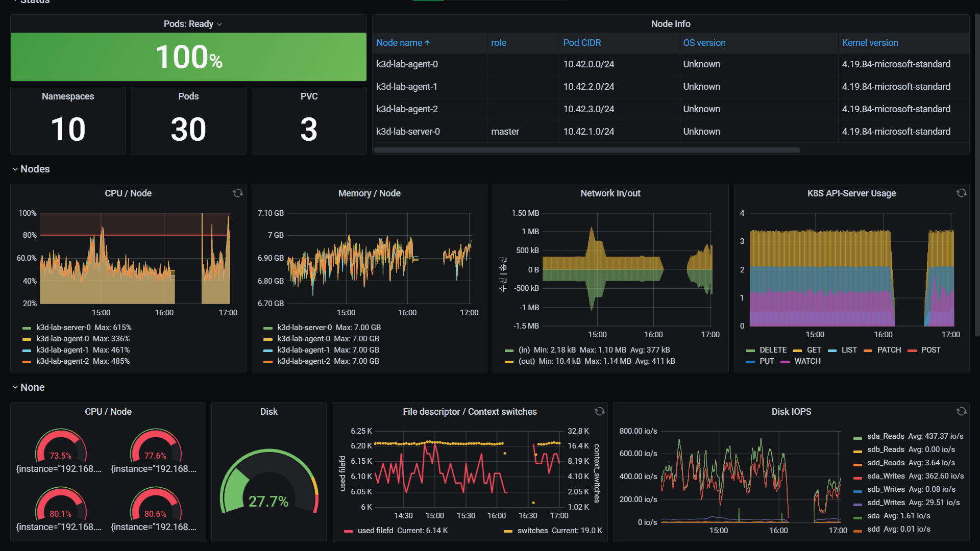Click the switches legend color marker
The width and height of the screenshot is (980, 551).
point(508,531)
